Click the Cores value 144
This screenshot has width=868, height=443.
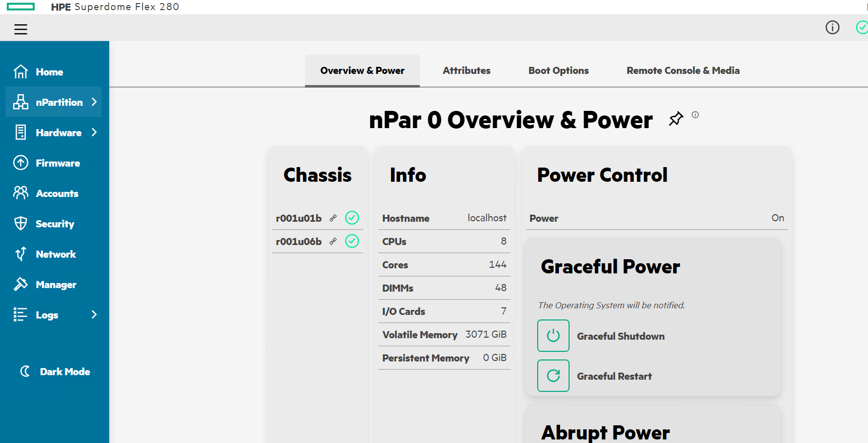pos(498,264)
